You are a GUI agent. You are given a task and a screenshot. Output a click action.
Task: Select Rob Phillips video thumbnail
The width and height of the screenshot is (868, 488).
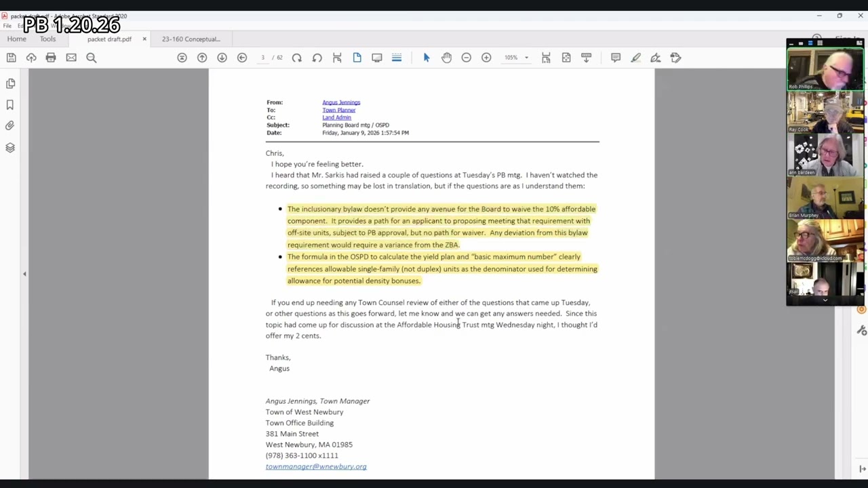[x=825, y=68]
